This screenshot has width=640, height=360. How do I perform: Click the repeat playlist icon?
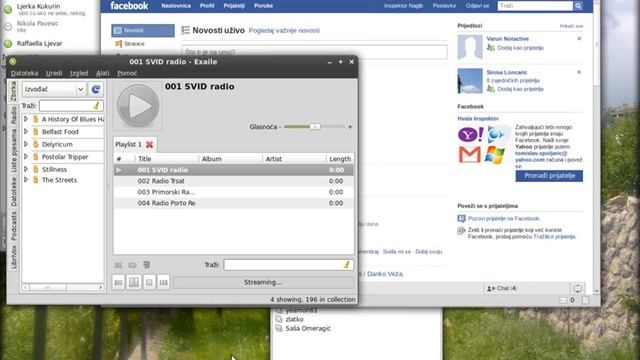(x=132, y=265)
